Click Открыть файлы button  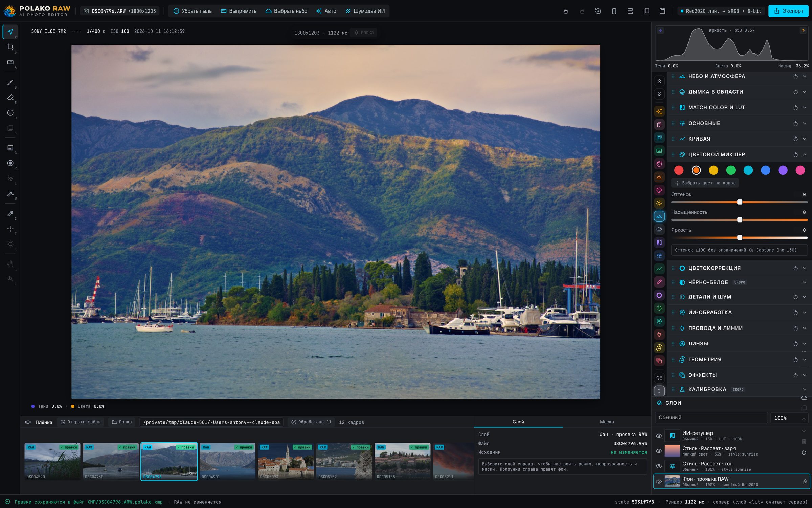(81, 422)
